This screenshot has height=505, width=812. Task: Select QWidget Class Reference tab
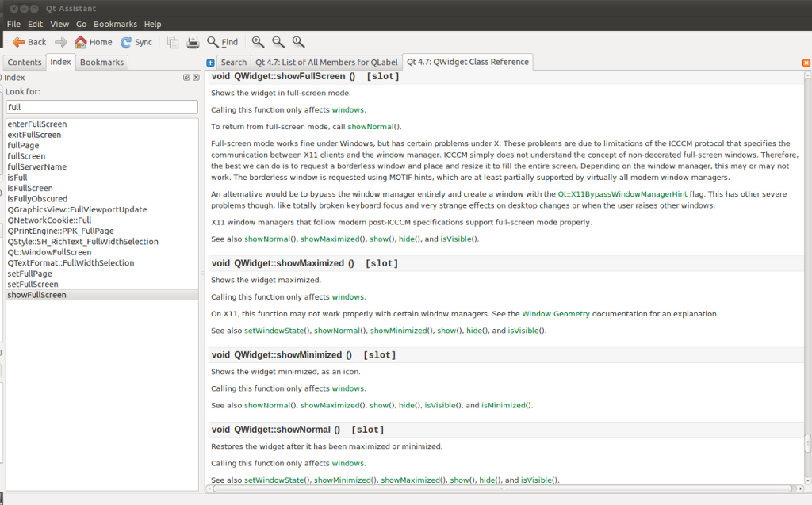[x=468, y=62]
